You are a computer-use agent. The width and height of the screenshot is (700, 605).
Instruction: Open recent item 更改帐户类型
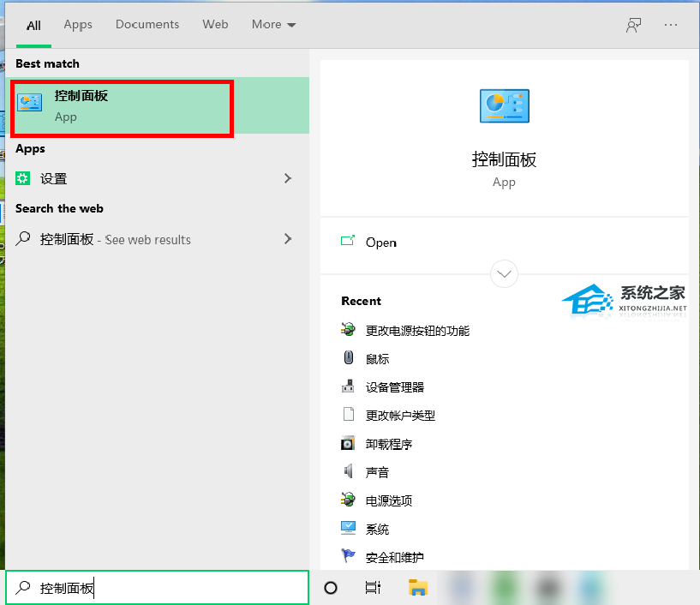click(x=400, y=416)
